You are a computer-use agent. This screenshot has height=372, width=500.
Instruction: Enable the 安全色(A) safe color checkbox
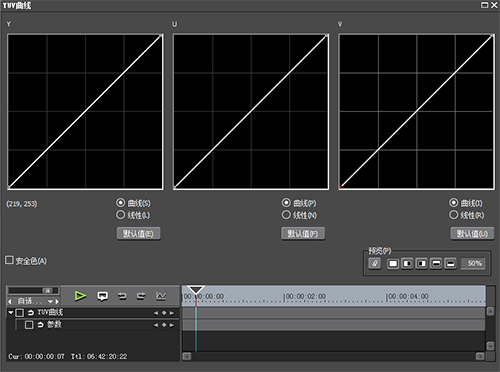pos(9,260)
